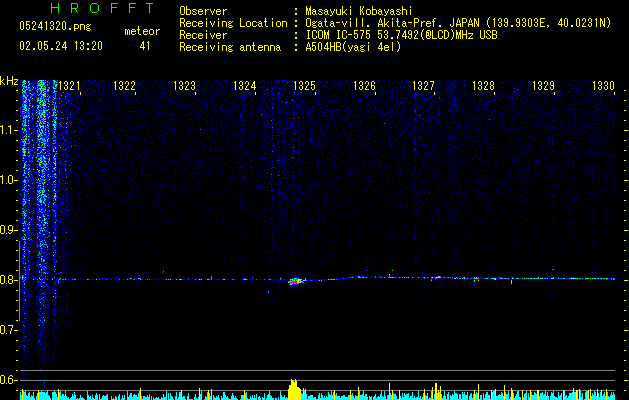
Task: Click the meteor count 41
Action: [x=145, y=46]
